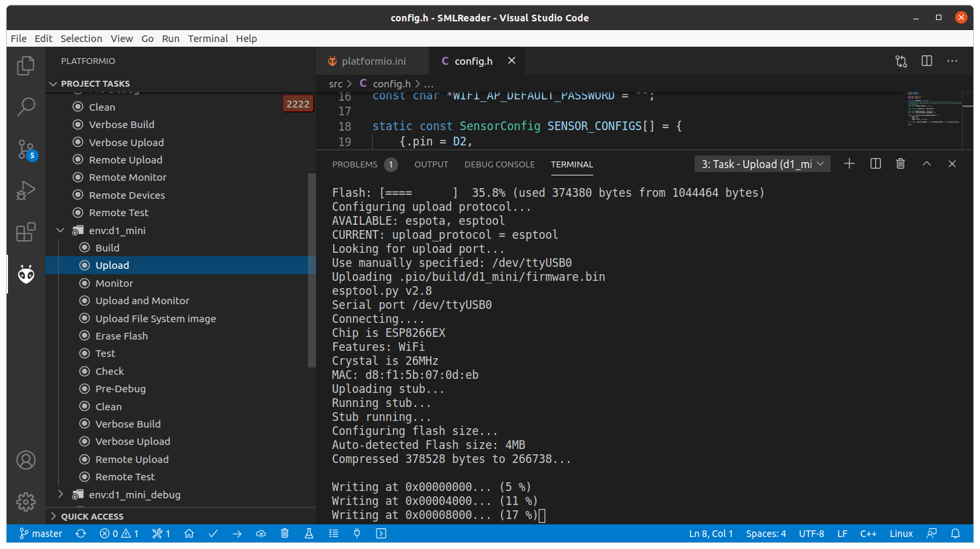Collapse the env:d1_mini tree node
Viewport: 980px width, 549px height.
[x=61, y=231]
